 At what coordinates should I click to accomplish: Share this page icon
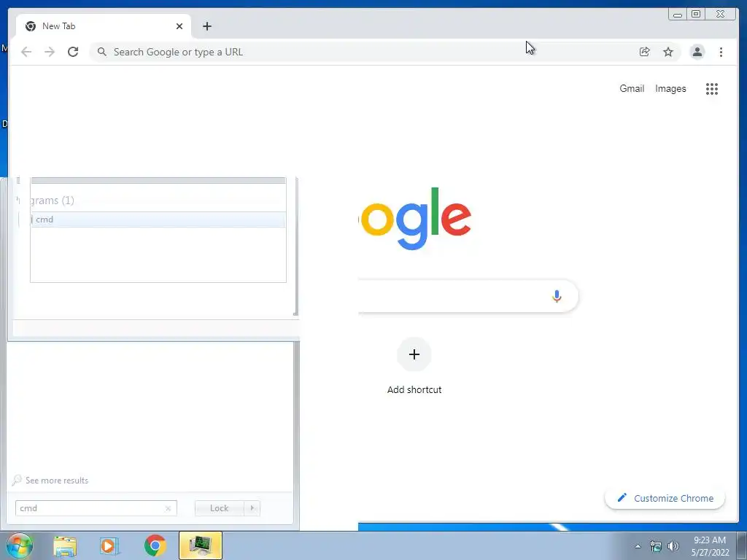pyautogui.click(x=645, y=52)
